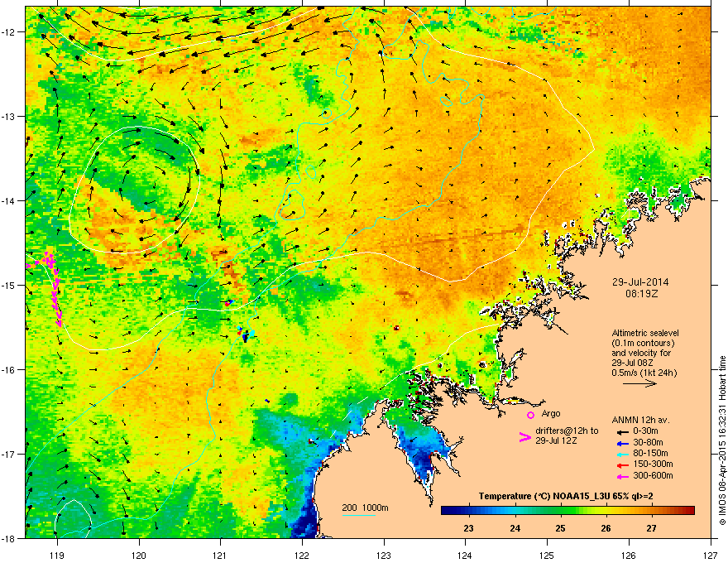Click the '0.5m/s (1kt 24h)' text
This screenshot has width=728, height=563.
tap(644, 373)
